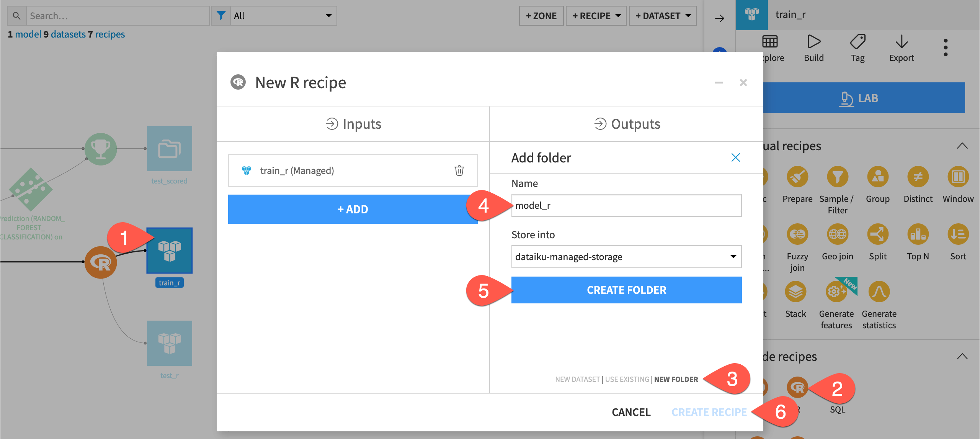
Task: Click the folder Name input field
Action: (626, 205)
